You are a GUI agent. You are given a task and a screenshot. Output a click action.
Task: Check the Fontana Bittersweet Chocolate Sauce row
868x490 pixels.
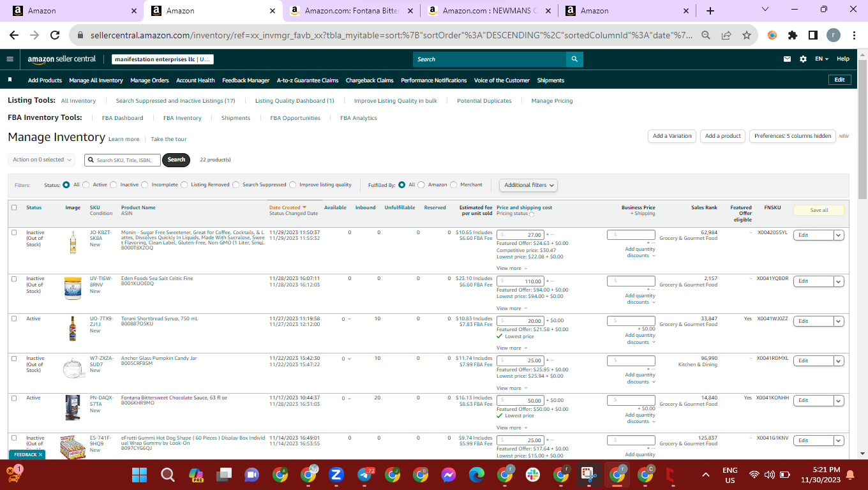[14, 397]
